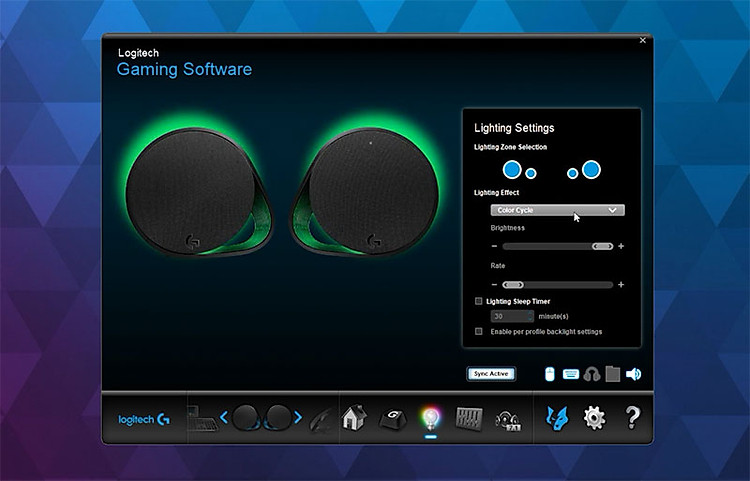
Task: Enable the Lighting Sleep Timer checkbox
Action: click(x=478, y=301)
